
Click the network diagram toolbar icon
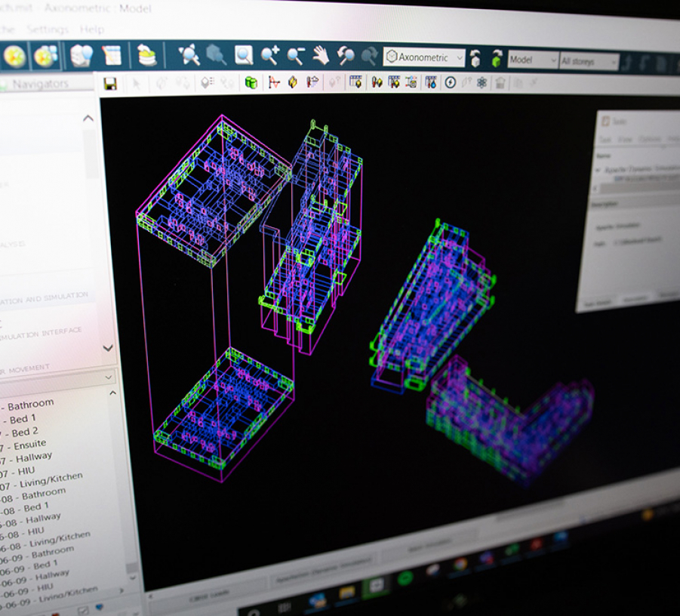(x=411, y=82)
